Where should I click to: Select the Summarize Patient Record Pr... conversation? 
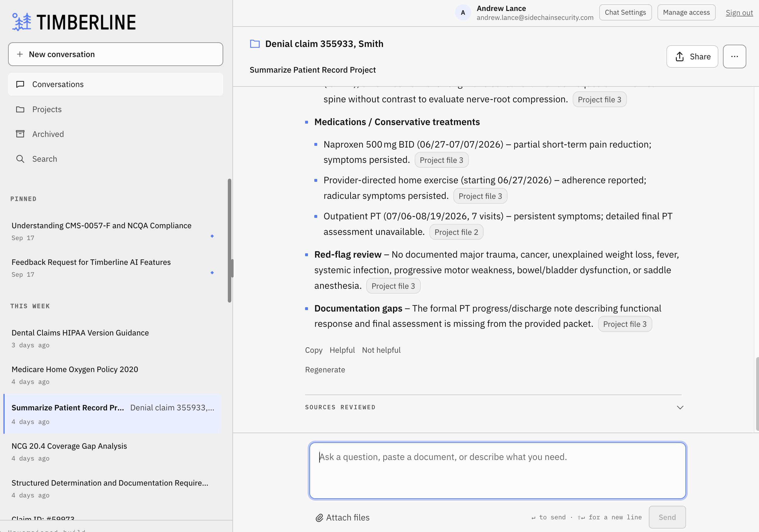[x=112, y=414]
